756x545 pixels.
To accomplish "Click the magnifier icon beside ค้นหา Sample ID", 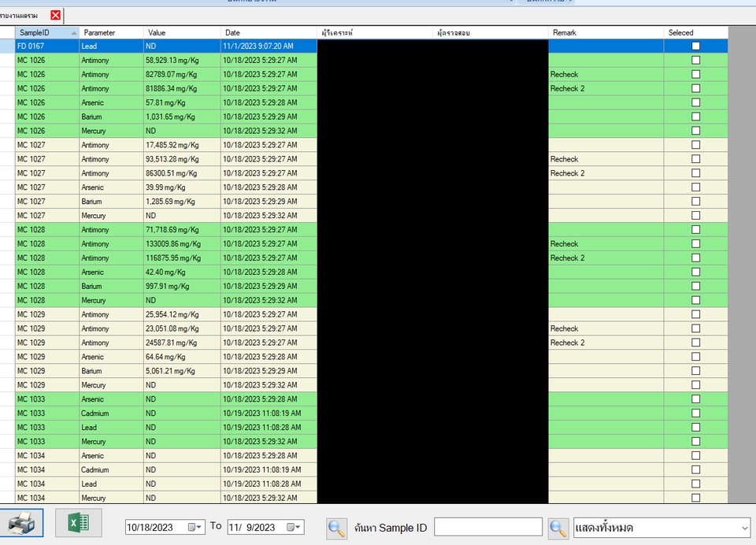I will [x=336, y=528].
